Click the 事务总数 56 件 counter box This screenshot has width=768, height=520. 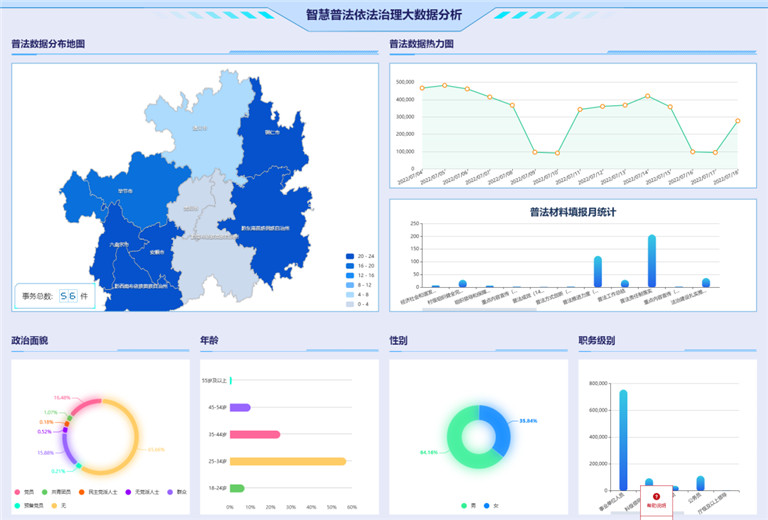[x=55, y=296]
